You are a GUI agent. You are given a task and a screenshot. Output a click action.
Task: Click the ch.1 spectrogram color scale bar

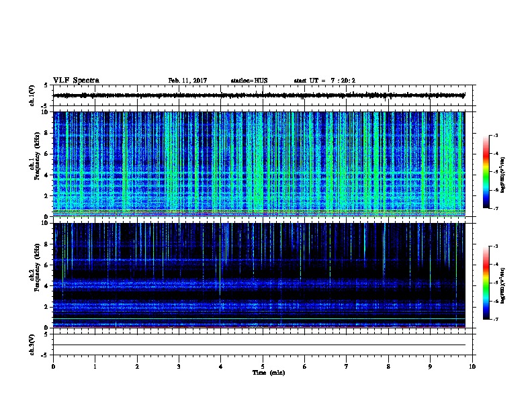(x=486, y=172)
